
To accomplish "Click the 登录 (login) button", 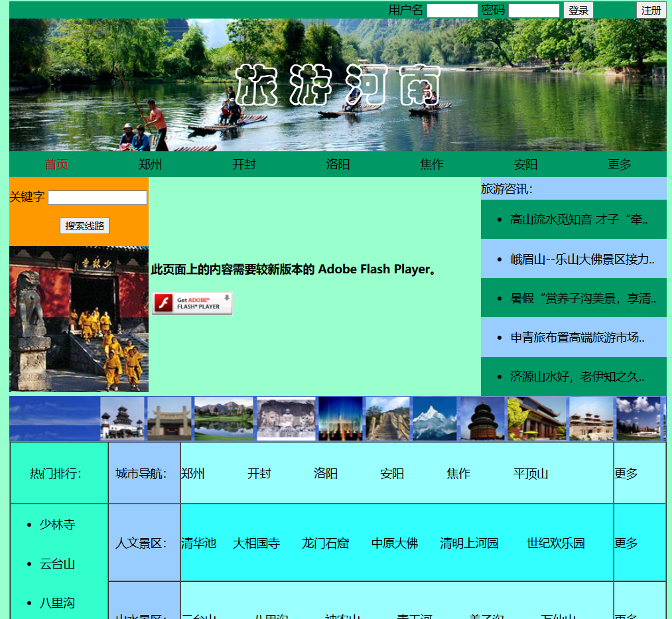I will pyautogui.click(x=578, y=10).
